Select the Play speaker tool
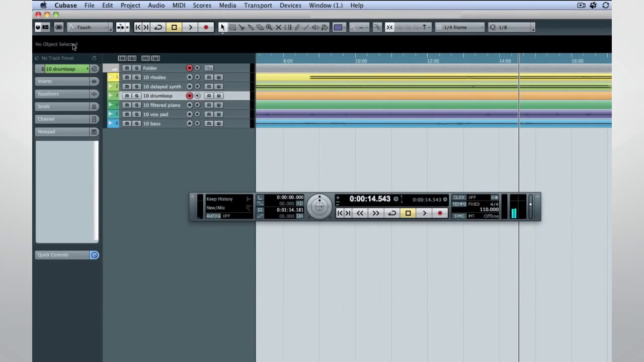This screenshot has width=644, height=362. click(x=315, y=27)
